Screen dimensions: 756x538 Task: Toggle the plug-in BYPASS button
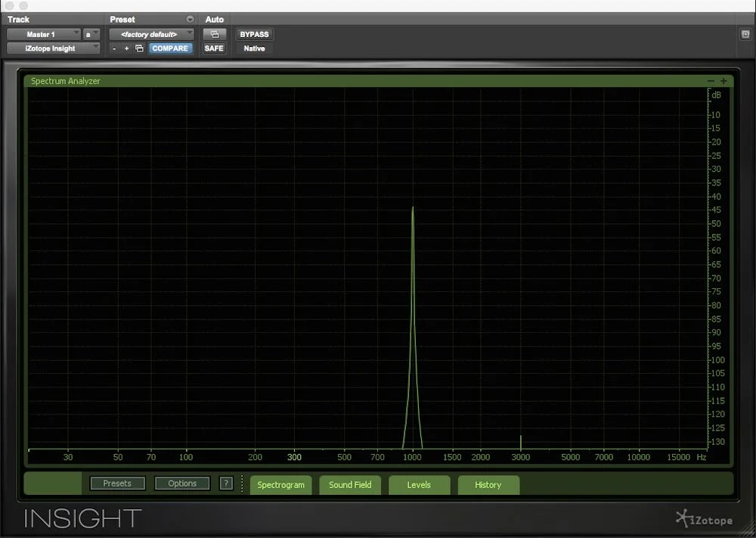click(x=254, y=34)
